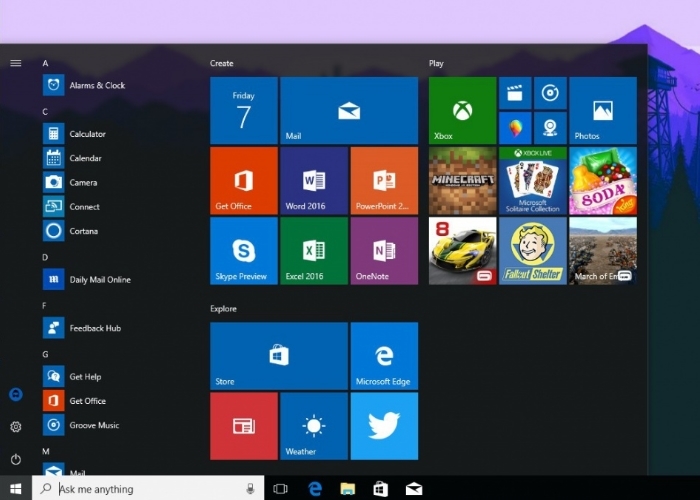Click the letter D section header
This screenshot has height=500, width=700.
pos(45,257)
